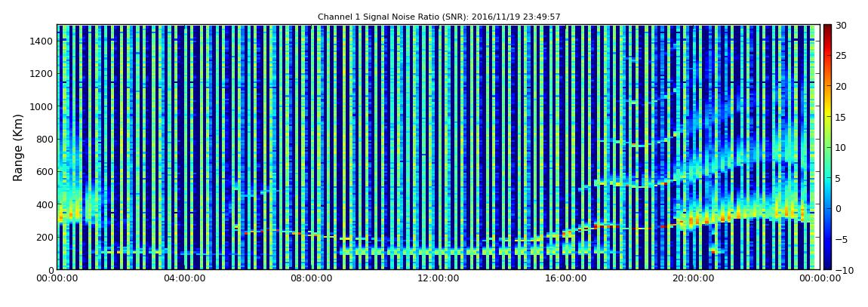Click the colorbar value 20
This screenshot has width=868, height=307.
point(842,86)
